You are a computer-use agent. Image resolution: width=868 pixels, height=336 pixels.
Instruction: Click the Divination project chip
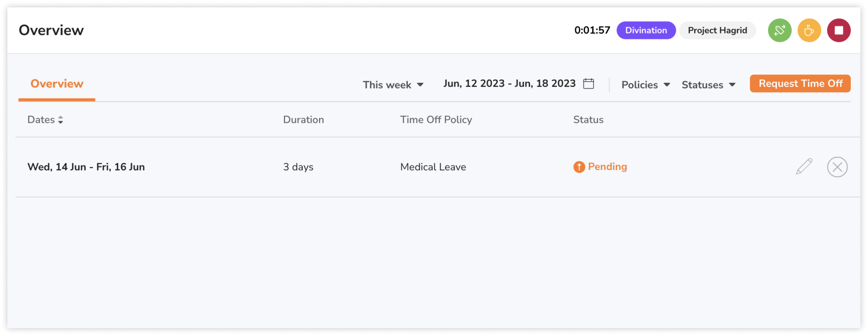click(x=646, y=30)
